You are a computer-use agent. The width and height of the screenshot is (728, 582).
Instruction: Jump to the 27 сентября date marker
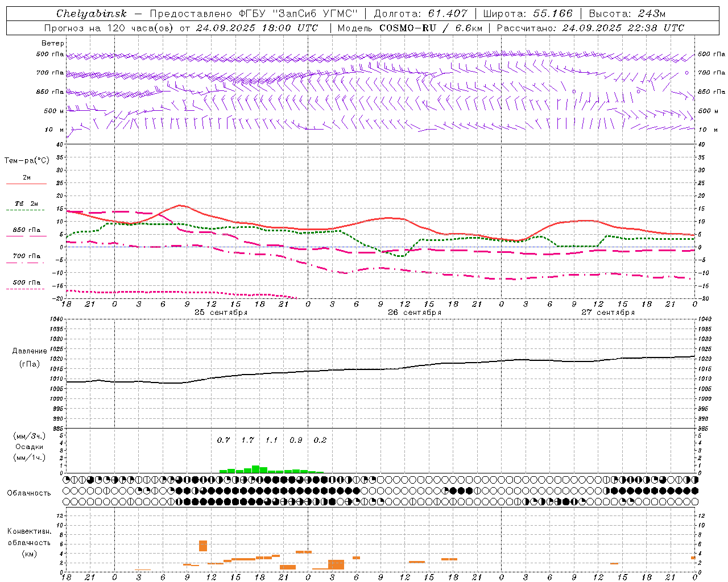(608, 313)
